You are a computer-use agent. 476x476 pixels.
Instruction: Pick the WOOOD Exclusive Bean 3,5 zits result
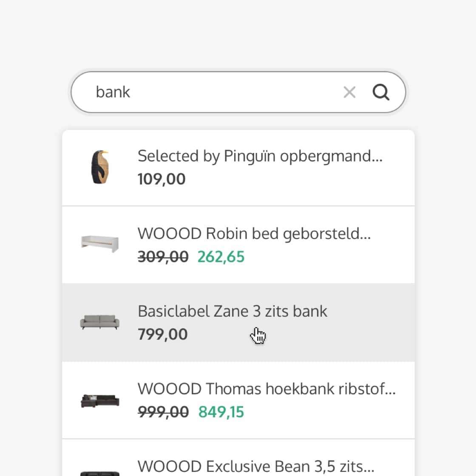coord(255,466)
